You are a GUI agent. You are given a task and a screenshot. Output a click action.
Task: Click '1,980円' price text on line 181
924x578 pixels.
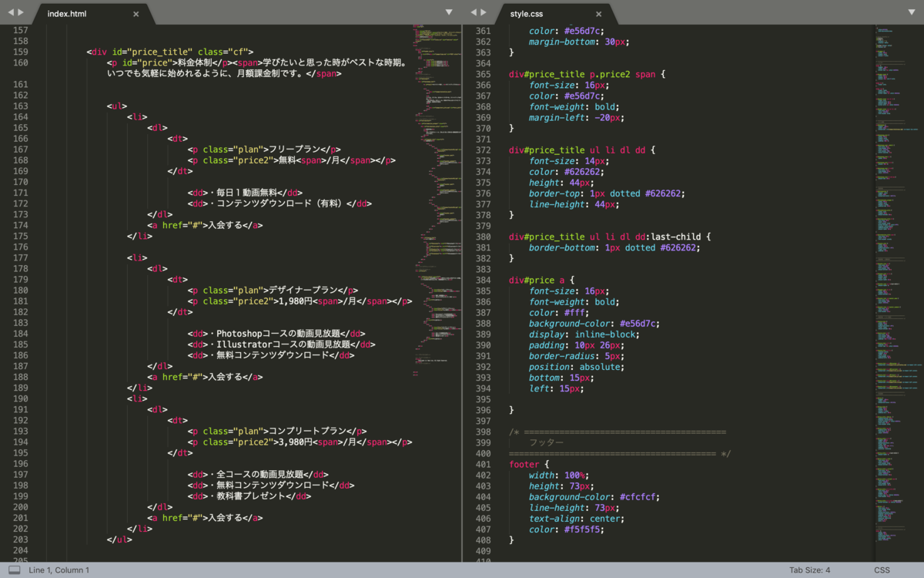click(296, 301)
